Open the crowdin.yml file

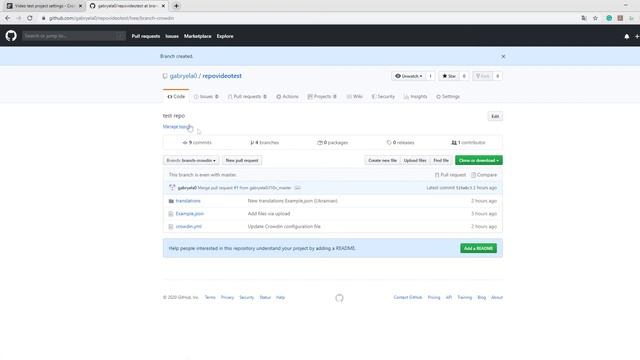189,227
